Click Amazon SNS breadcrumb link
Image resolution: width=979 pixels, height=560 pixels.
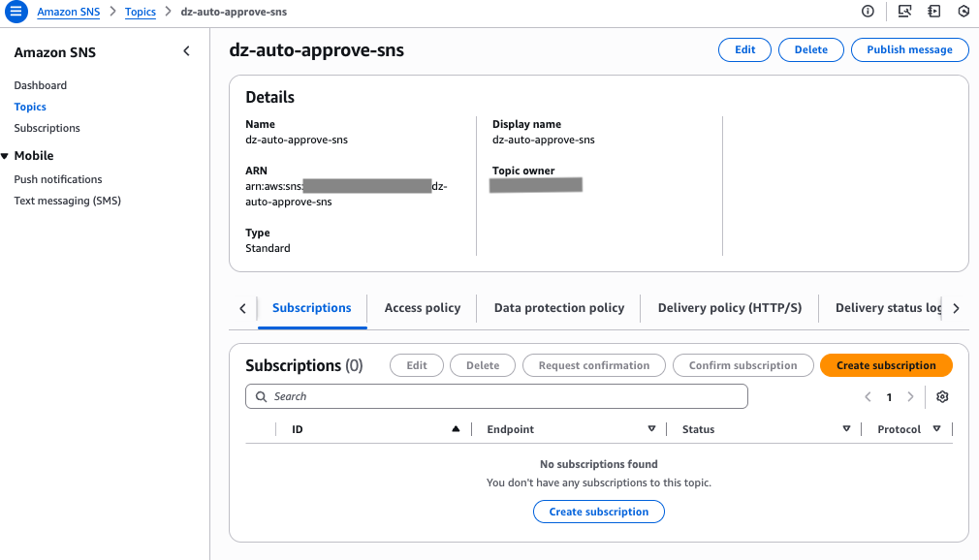tap(68, 12)
